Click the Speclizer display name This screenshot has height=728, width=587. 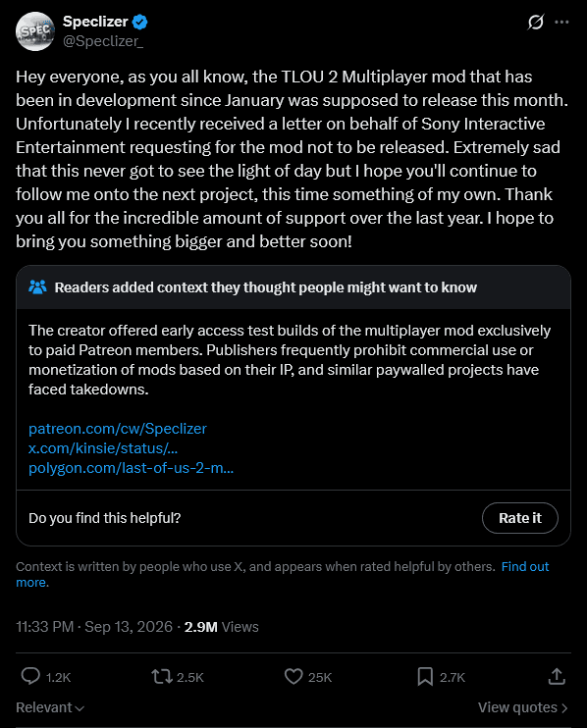point(95,22)
